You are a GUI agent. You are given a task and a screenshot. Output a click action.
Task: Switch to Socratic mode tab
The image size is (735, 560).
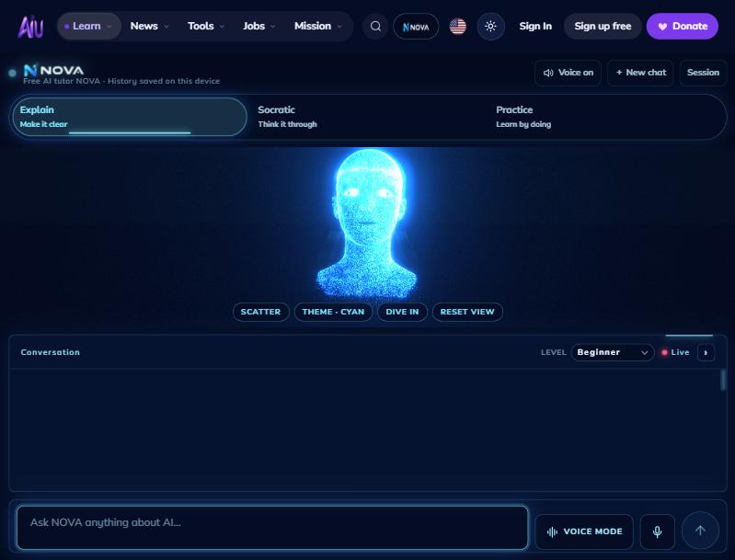368,117
